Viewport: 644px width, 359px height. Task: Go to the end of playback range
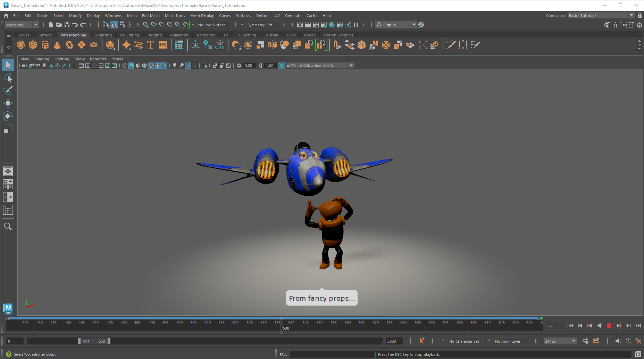(638, 325)
